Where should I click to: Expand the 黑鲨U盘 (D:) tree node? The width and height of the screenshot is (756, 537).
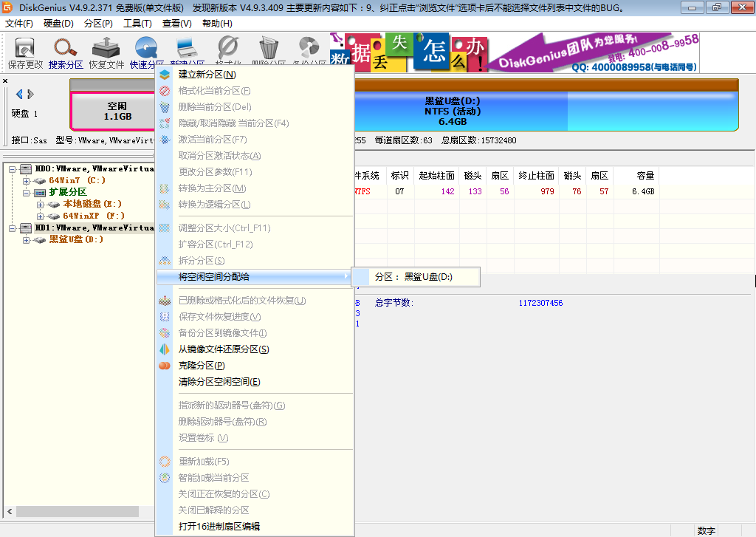(27, 239)
